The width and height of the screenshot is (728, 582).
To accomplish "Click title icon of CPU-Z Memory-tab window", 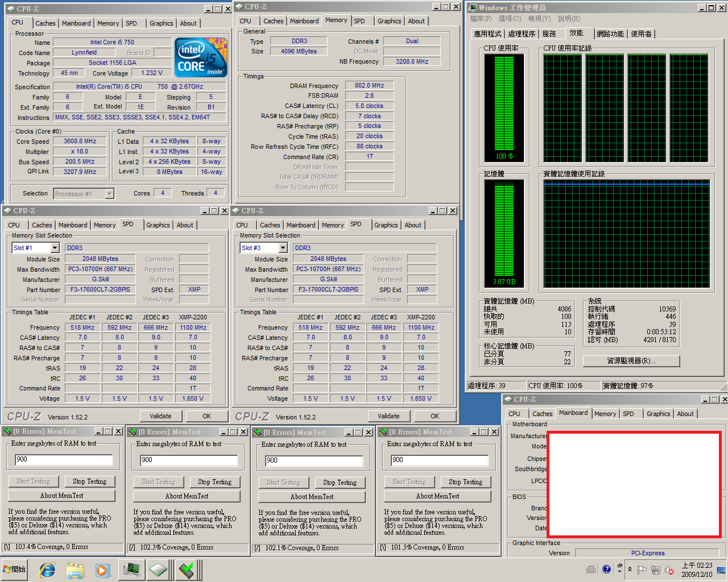I will pyautogui.click(x=239, y=7).
